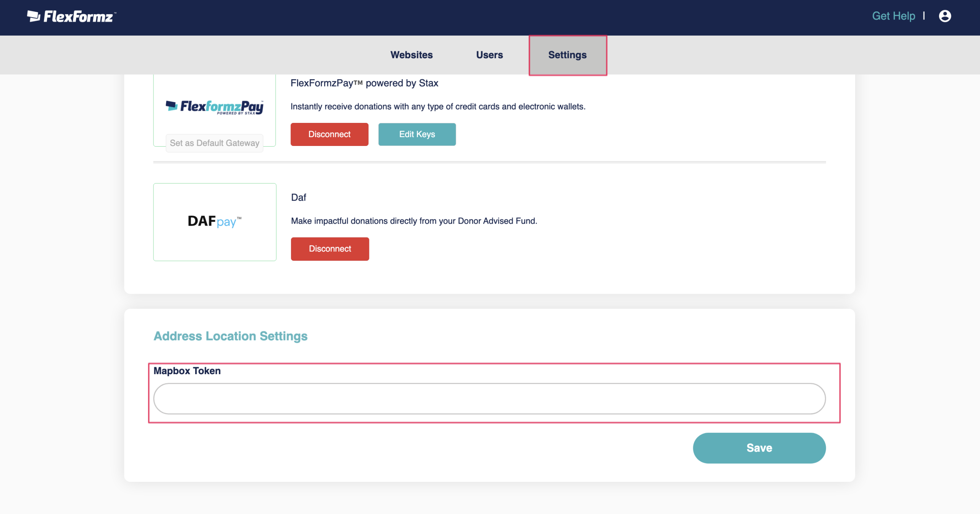This screenshot has width=980, height=514.
Task: Open the user account profile icon
Action: coord(944,16)
